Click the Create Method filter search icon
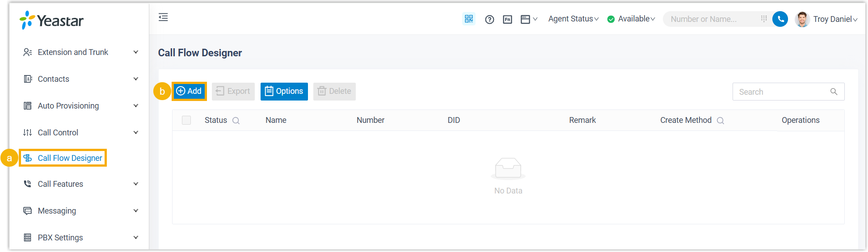This screenshot has height=252, width=868. click(720, 121)
